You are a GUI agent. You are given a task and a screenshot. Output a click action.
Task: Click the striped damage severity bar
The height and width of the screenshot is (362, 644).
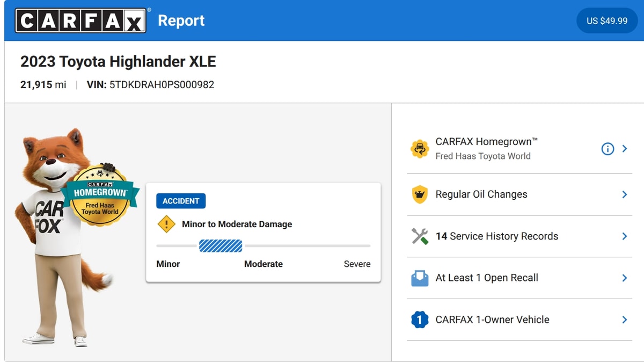[221, 246]
